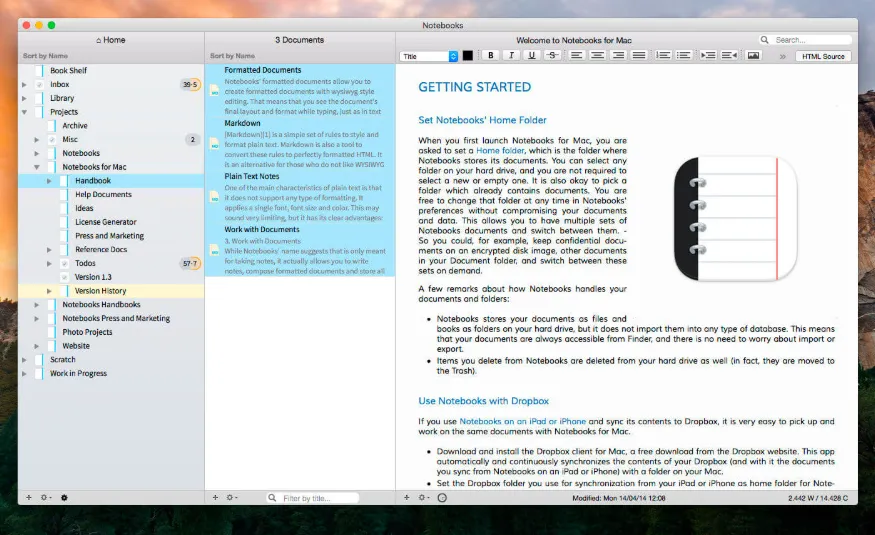Click the Notebooks app icon image
Viewport: 875px width, 535px height.
(x=735, y=218)
